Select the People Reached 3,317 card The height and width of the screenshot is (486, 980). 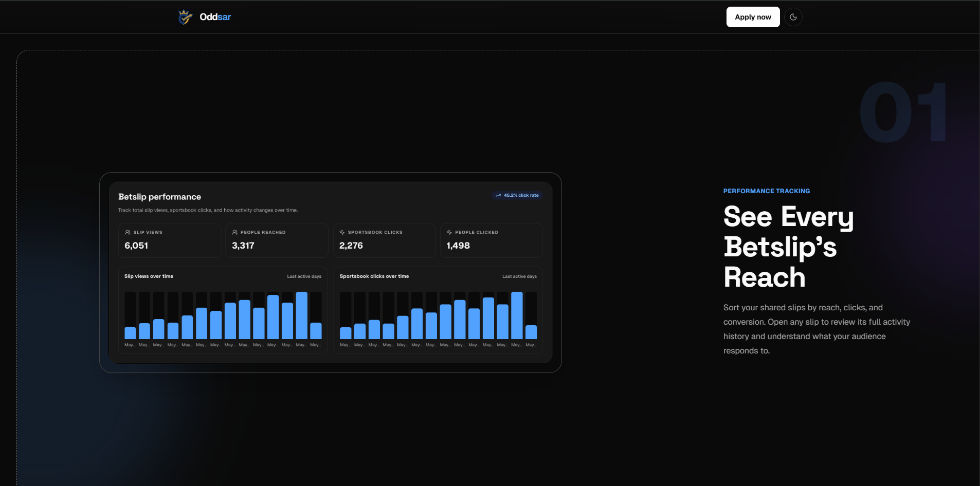pyautogui.click(x=277, y=240)
